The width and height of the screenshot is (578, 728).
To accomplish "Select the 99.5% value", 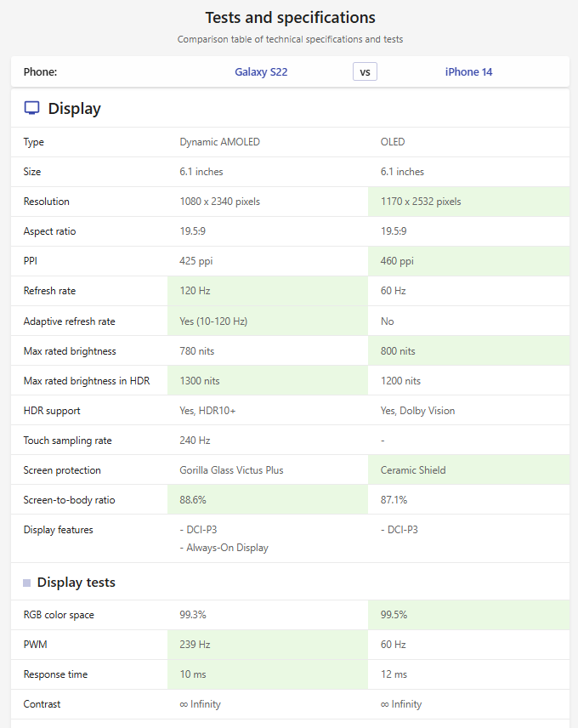I will [394, 615].
